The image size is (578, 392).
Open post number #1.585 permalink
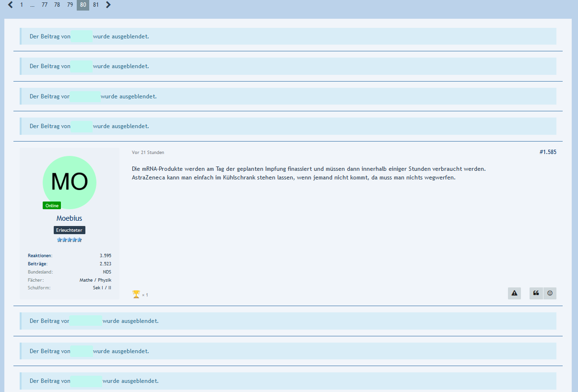[548, 152]
